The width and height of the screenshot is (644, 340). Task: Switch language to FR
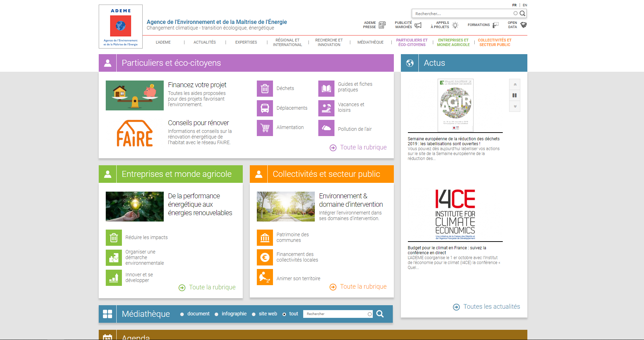(x=514, y=5)
